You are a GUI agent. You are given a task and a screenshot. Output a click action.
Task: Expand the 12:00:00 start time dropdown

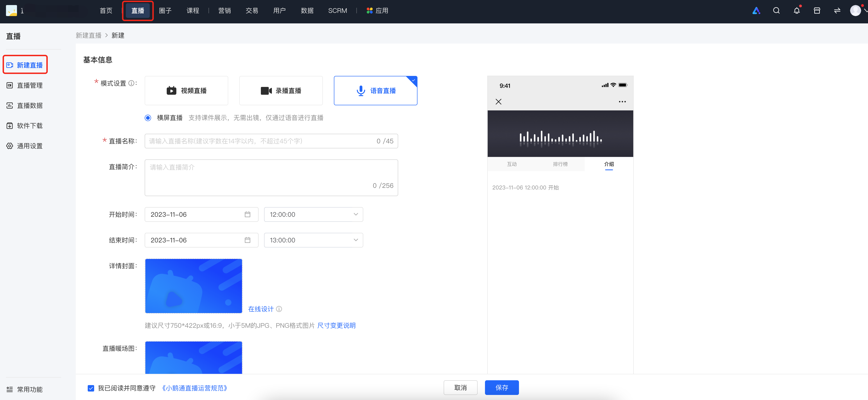point(313,214)
